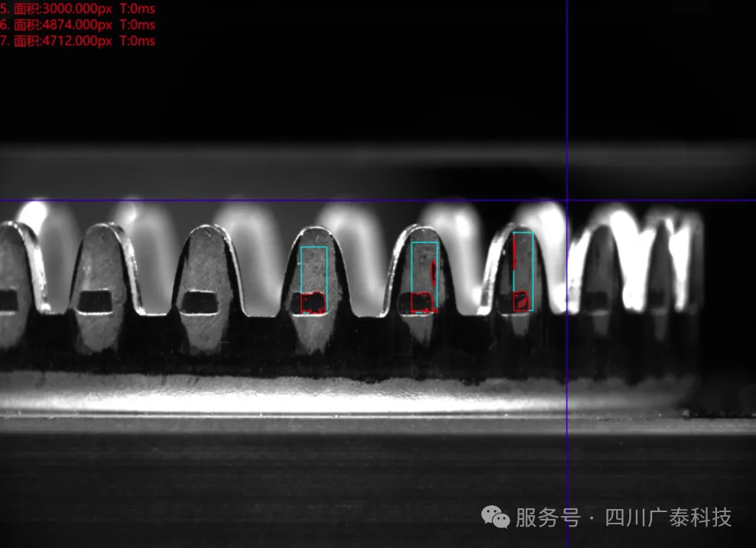
Task: Click the blue vertical crosshair line near the bottom
Action: [566, 489]
